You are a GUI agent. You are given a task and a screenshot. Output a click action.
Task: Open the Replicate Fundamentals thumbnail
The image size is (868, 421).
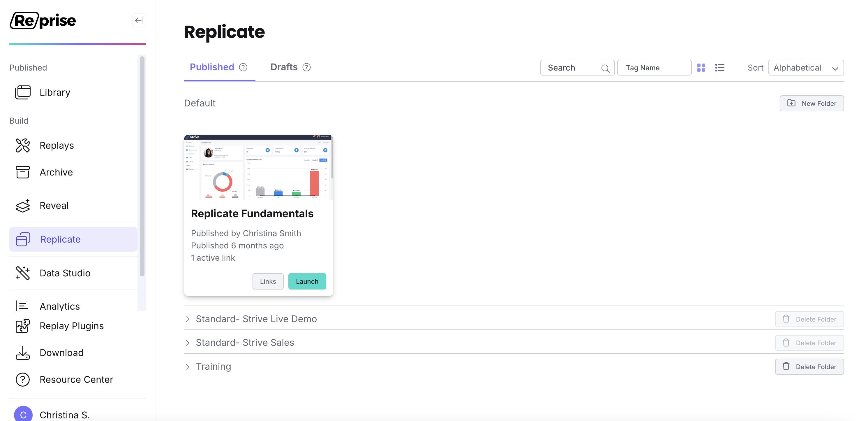point(258,167)
